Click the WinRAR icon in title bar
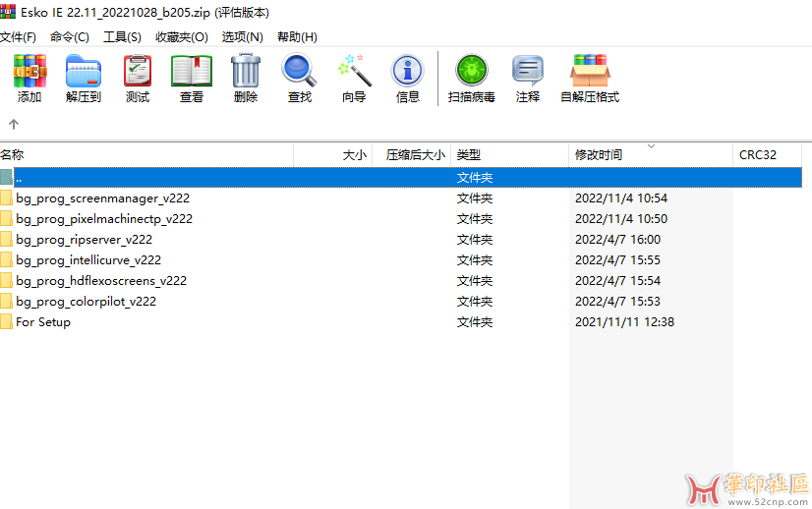Screen dimensions: 812x509 pos(8,11)
